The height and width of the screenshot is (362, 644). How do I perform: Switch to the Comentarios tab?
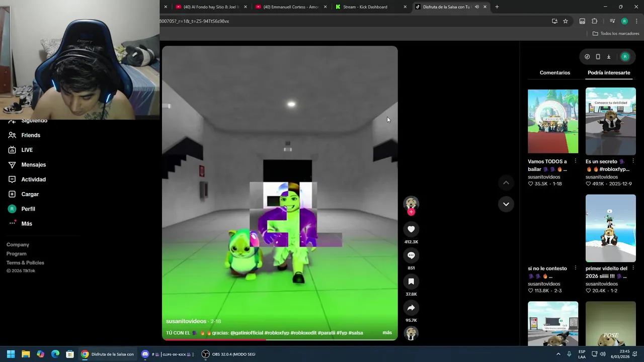tap(555, 73)
